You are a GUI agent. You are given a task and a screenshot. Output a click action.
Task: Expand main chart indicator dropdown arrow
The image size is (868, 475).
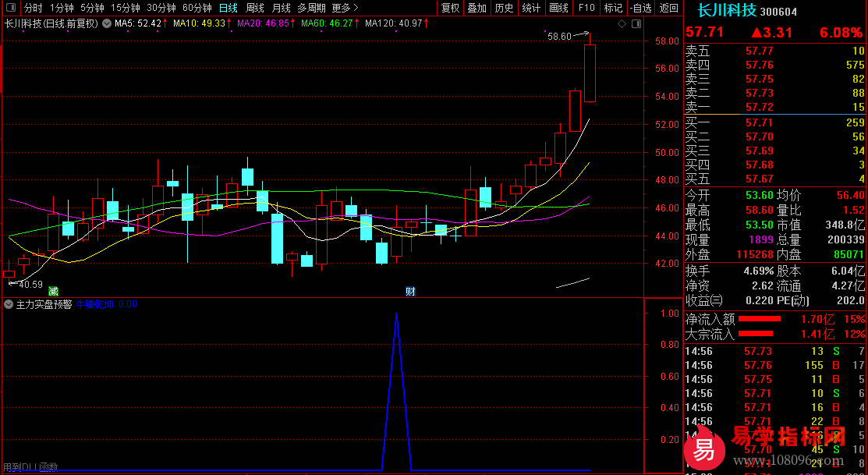(106, 24)
